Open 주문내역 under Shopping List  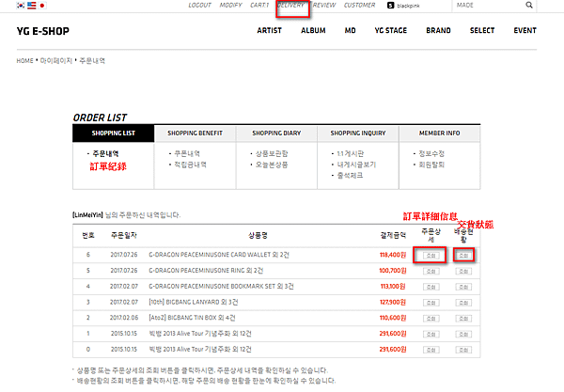[105, 154]
